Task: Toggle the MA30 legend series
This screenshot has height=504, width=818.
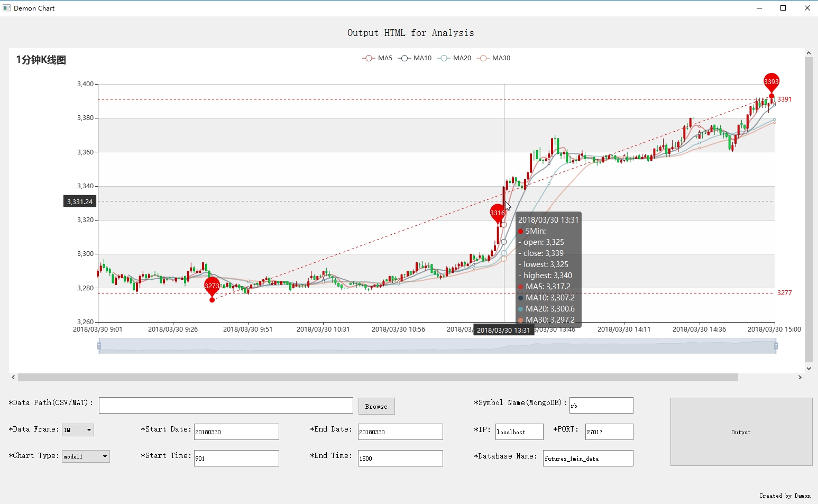Action: pyautogui.click(x=494, y=58)
